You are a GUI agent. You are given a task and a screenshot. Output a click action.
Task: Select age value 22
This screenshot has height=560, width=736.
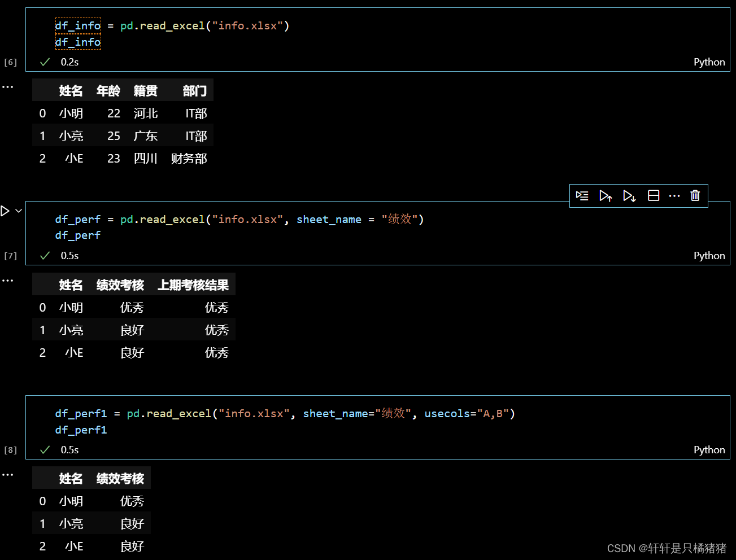coord(114,113)
